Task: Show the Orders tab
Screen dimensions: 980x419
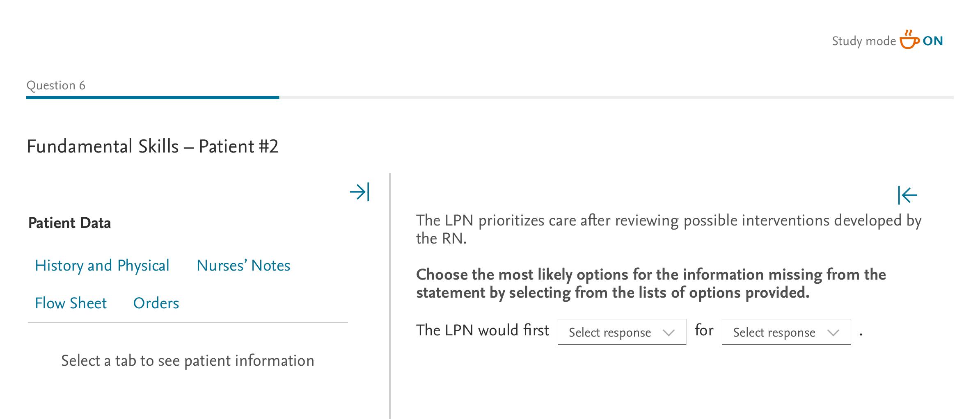Action: pos(156,303)
